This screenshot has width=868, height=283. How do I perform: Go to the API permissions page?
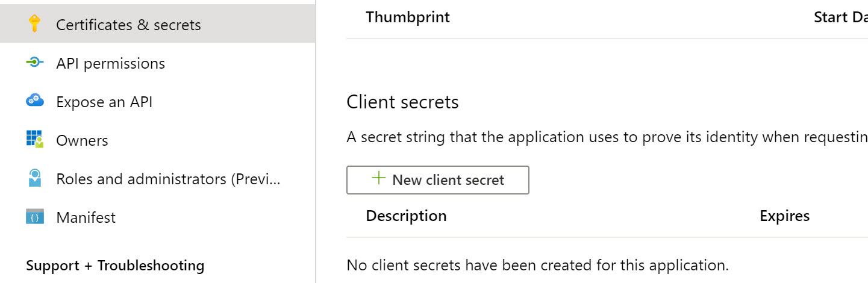110,63
